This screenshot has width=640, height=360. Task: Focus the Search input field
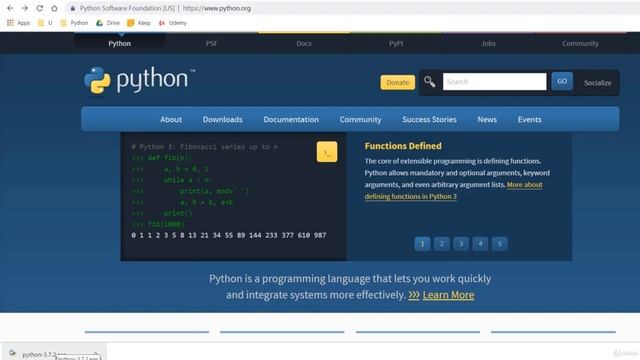[494, 82]
